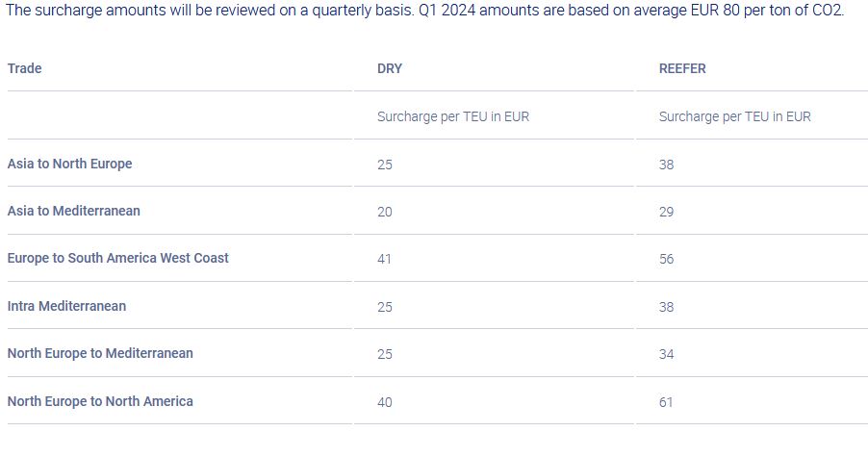868x457 pixels.
Task: Click REEFER surcharge 38 for Intra Mediterranean
Action: point(667,307)
